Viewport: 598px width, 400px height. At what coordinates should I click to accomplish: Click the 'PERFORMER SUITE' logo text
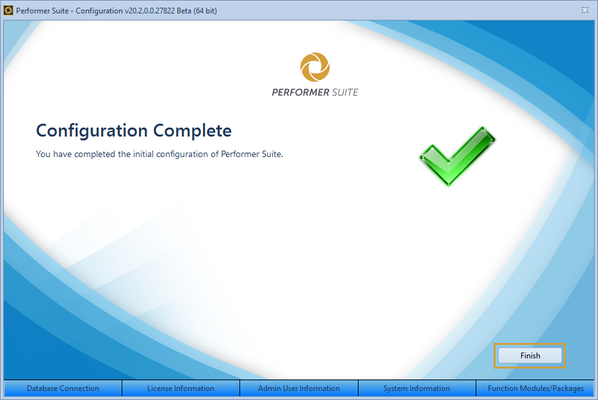pos(315,92)
